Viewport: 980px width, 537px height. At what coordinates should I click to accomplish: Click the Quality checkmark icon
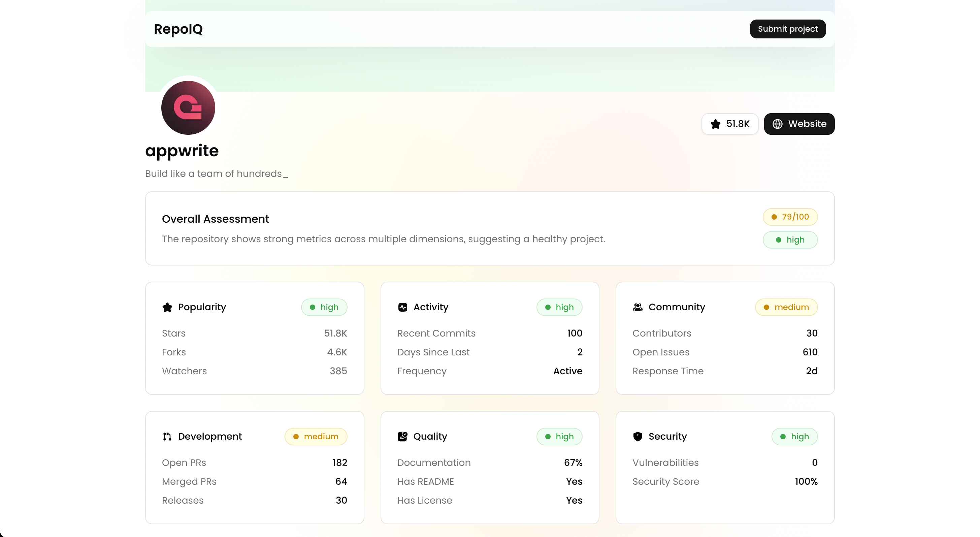coord(402,437)
